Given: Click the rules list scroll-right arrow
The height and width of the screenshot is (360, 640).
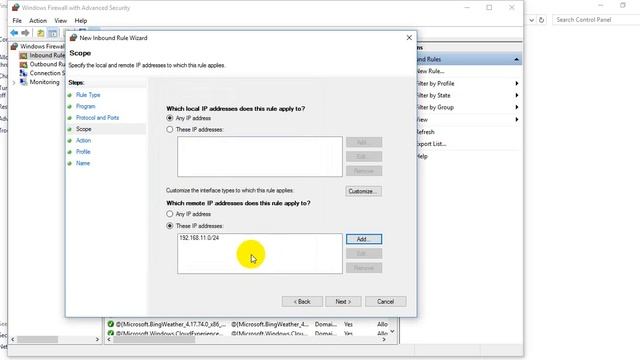Looking at the screenshot, I should click(x=384, y=339).
